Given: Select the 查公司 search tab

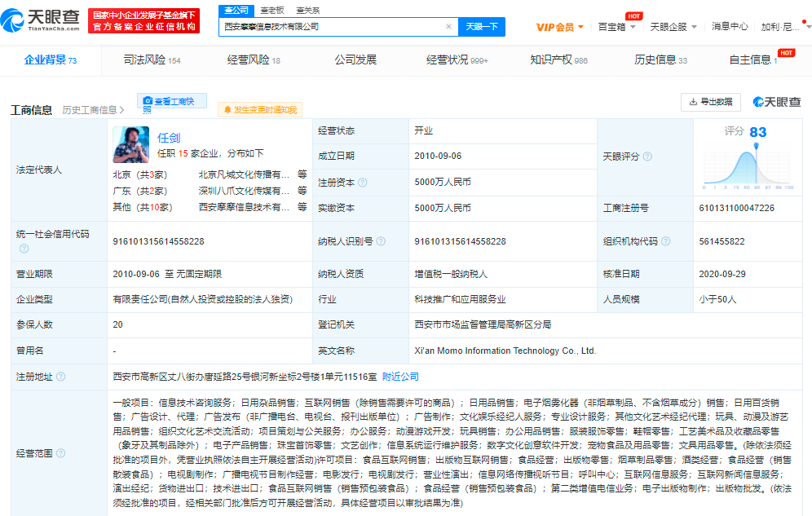Looking at the screenshot, I should pyautogui.click(x=236, y=10).
